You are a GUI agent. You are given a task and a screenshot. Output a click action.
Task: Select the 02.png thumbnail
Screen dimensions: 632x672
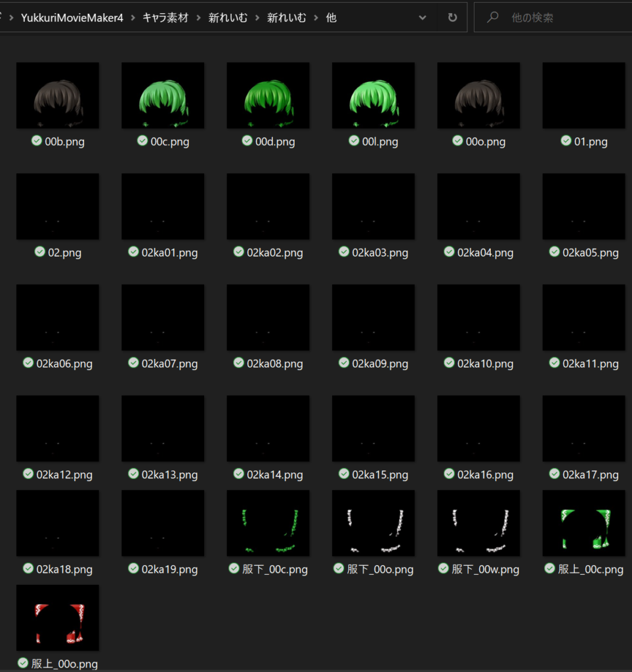(x=58, y=207)
